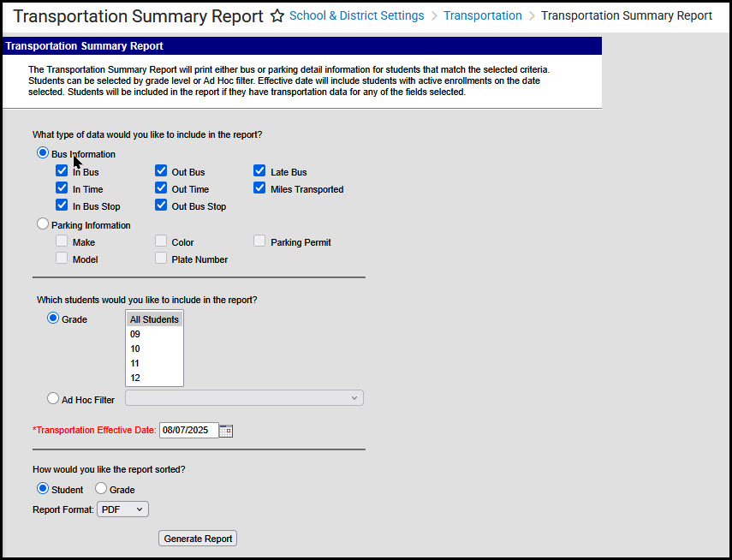Viewport: 732px width, 560px height.
Task: Open the calendar picker beside Effective Date
Action: pyautogui.click(x=226, y=431)
